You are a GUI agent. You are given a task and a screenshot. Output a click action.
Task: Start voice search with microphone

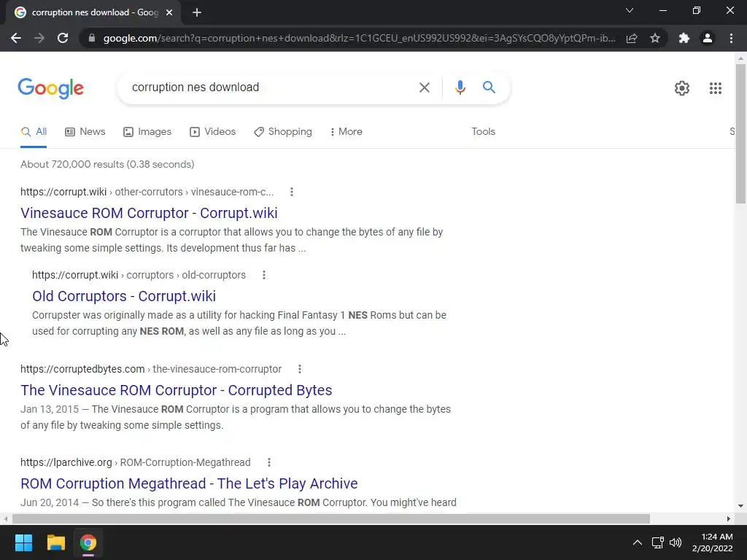(x=460, y=87)
